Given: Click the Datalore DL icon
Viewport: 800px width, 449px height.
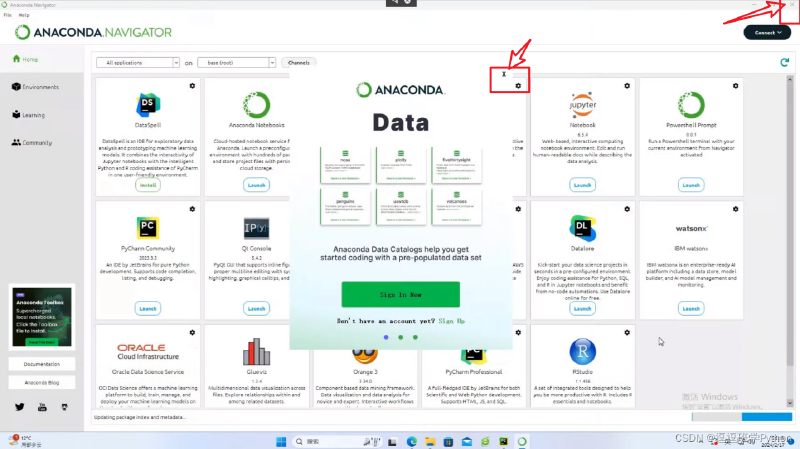Looking at the screenshot, I should (583, 228).
